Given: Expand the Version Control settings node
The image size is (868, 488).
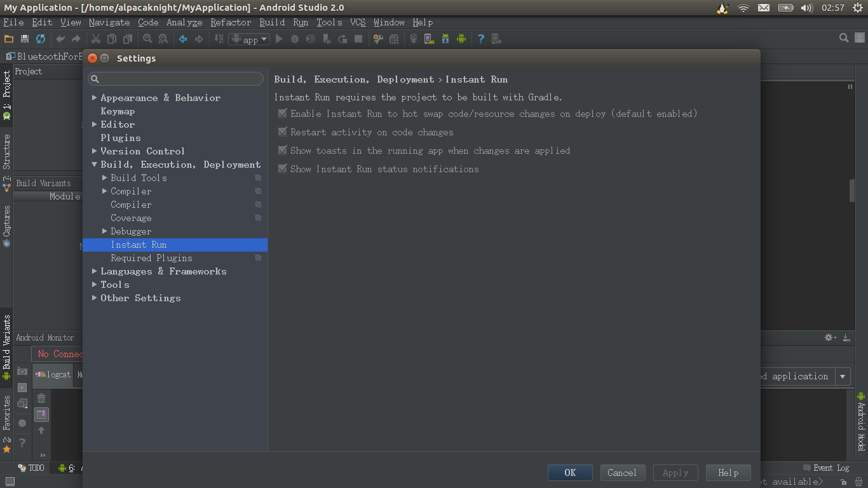Looking at the screenshot, I should [94, 151].
